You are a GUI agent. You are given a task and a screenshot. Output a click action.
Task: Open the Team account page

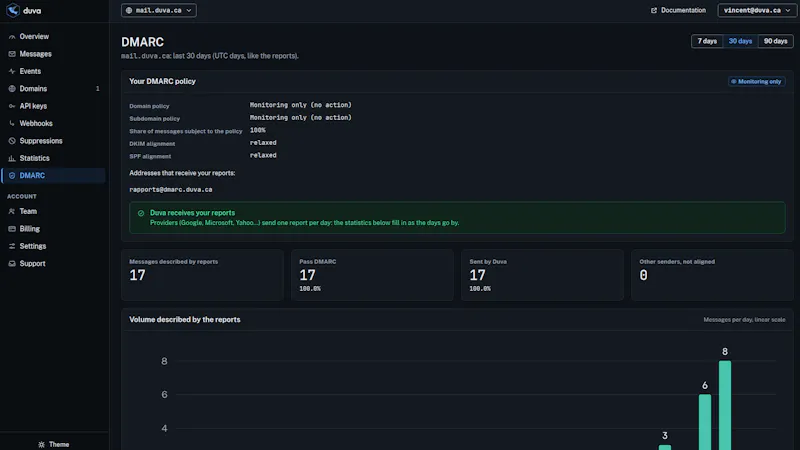pyautogui.click(x=54, y=211)
